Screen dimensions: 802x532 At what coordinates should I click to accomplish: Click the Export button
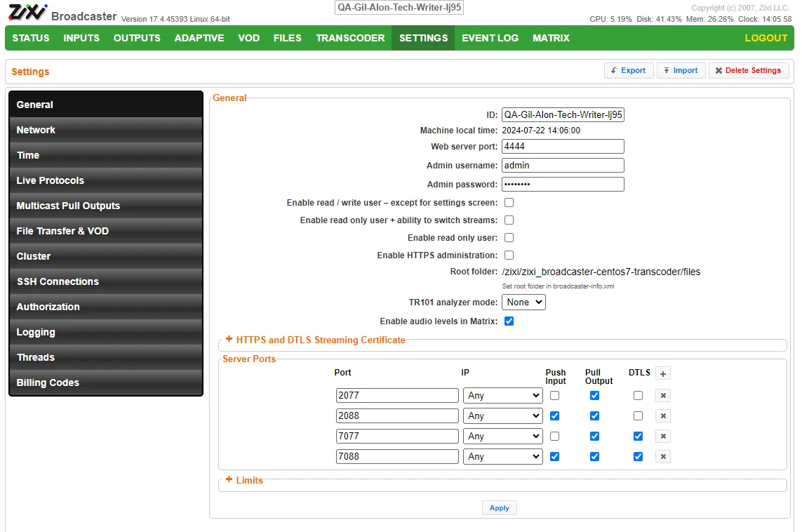[629, 71]
